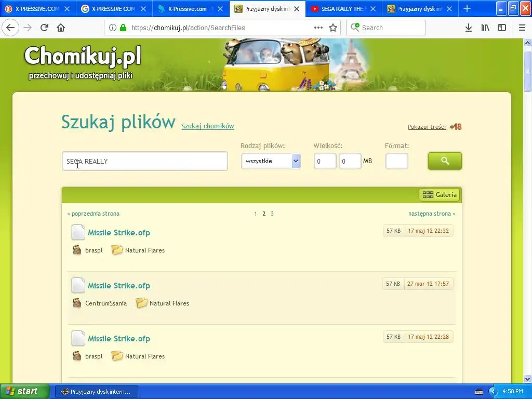Open the Firefox hamburger menu

click(x=522, y=28)
